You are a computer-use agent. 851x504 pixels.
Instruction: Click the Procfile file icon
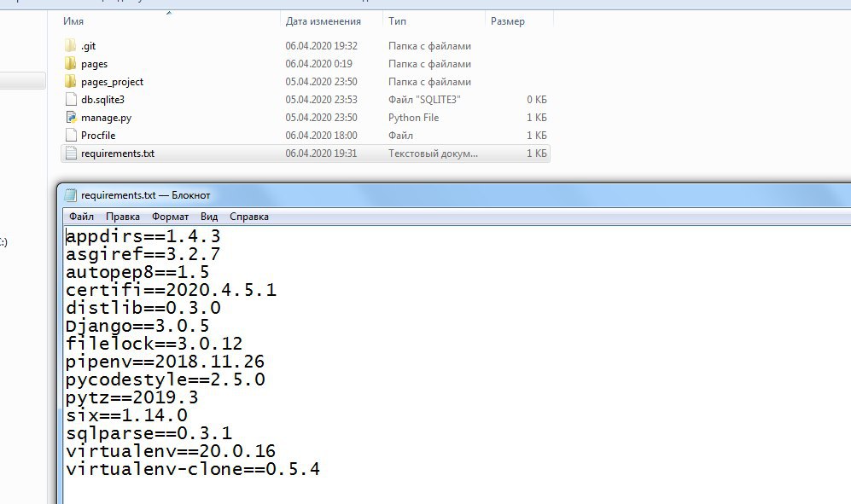71,135
